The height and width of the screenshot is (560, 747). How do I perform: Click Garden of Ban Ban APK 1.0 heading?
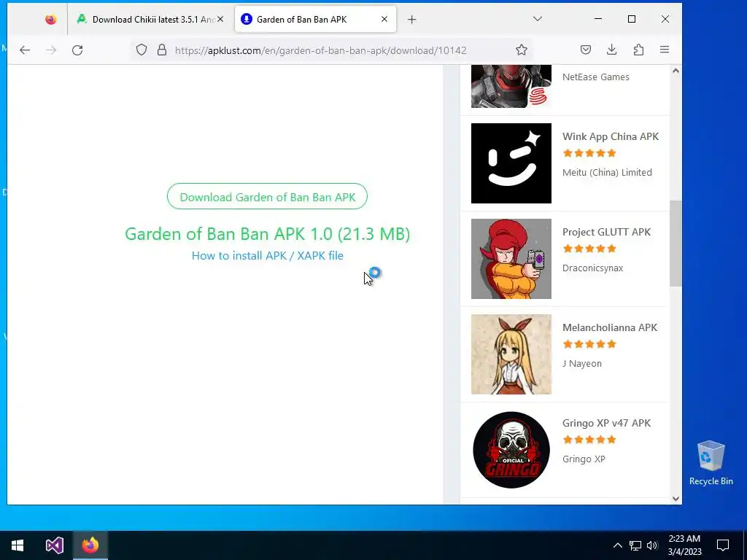[267, 234]
